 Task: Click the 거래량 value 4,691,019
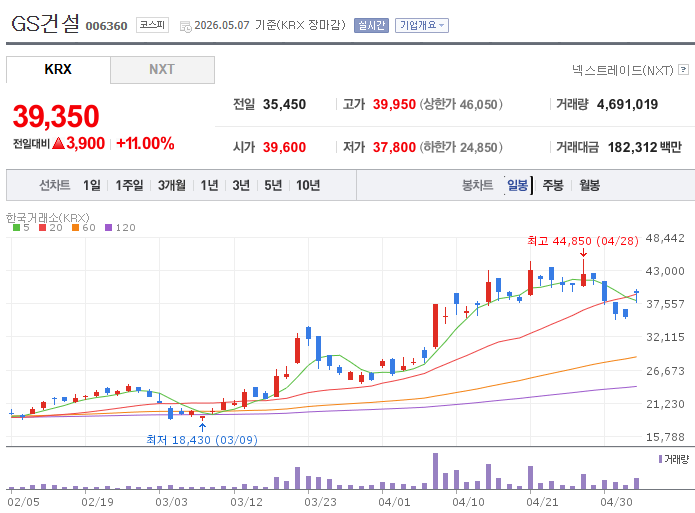(x=627, y=104)
